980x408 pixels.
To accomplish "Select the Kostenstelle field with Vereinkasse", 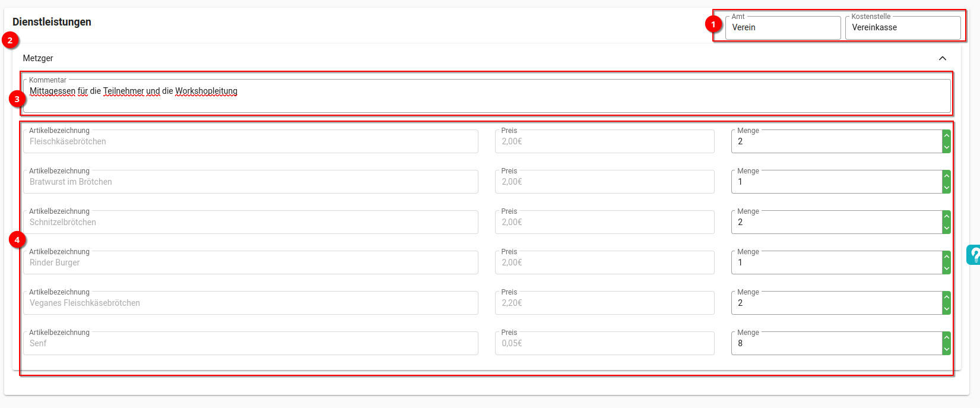I will pos(902,28).
